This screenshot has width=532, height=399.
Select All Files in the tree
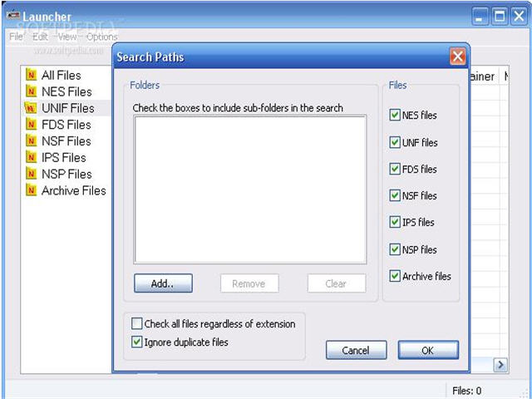click(61, 75)
